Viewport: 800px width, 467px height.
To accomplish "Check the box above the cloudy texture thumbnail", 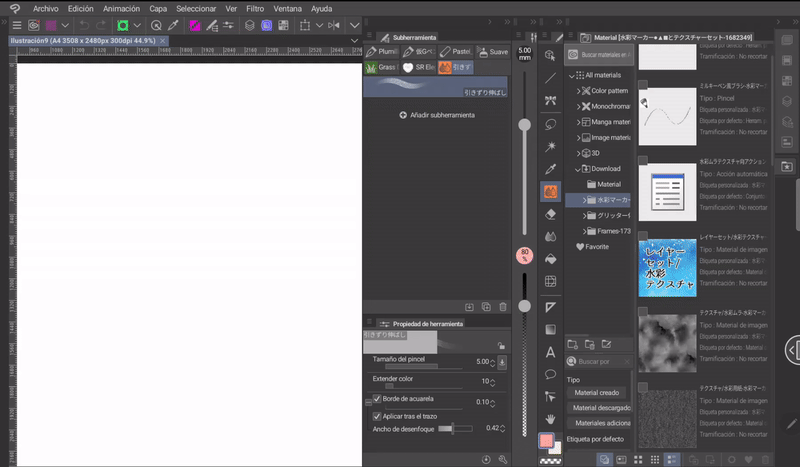I will pyautogui.click(x=643, y=311).
